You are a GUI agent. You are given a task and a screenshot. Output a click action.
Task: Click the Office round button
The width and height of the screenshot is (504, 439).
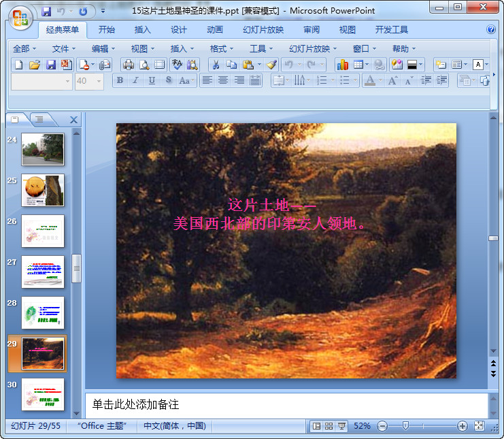tap(20, 18)
